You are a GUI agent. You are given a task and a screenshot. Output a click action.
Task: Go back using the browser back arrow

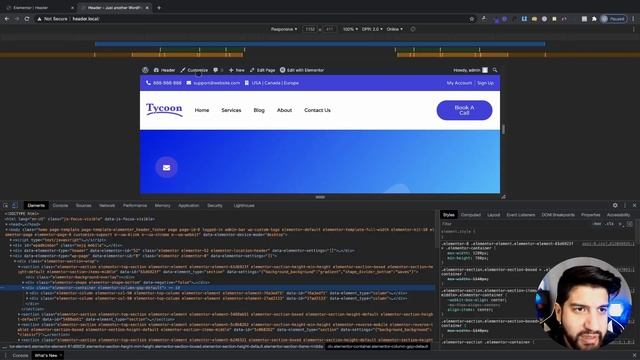tap(7, 19)
